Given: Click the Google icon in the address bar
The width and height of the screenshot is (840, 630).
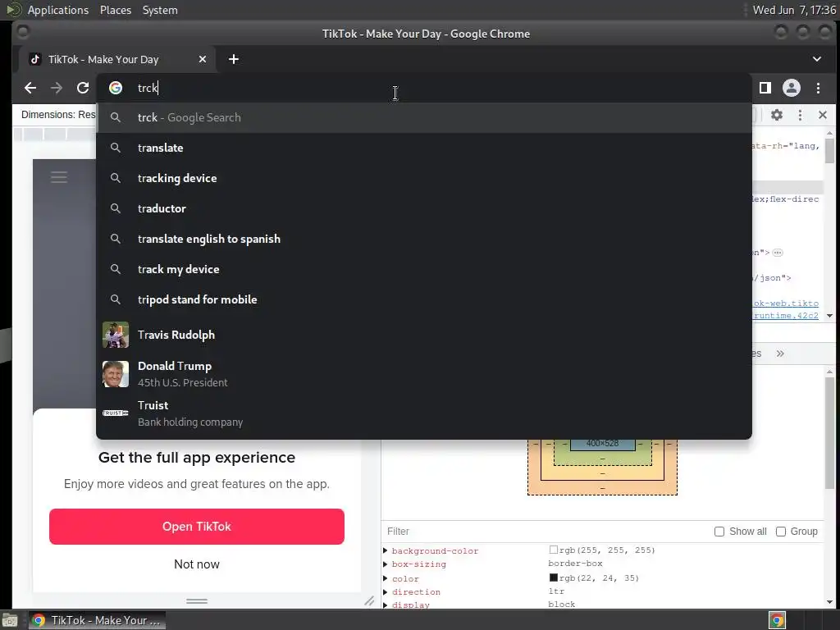Looking at the screenshot, I should tap(116, 88).
